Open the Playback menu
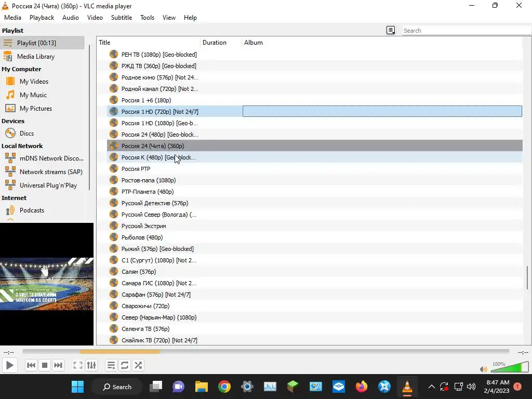This screenshot has width=532, height=399. pyautogui.click(x=42, y=18)
